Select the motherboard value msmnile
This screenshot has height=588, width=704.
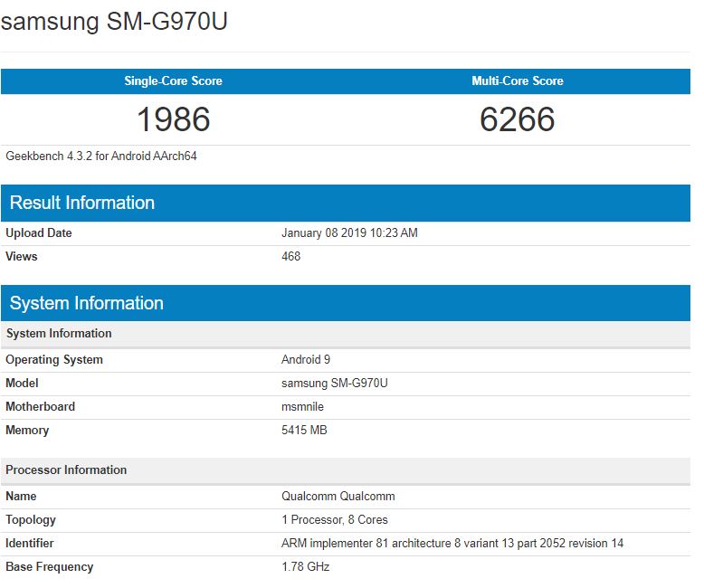(x=302, y=407)
